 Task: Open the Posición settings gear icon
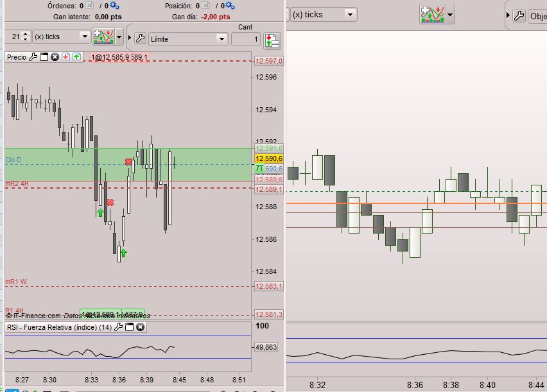[x=230, y=6]
